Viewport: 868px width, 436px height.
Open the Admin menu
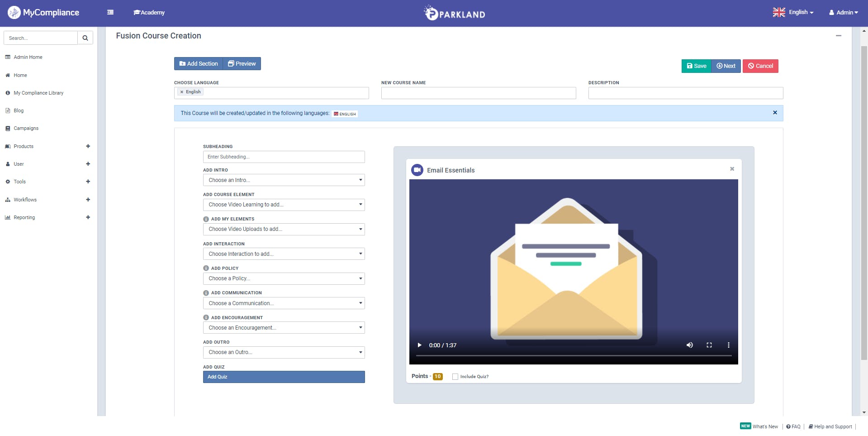pos(843,12)
